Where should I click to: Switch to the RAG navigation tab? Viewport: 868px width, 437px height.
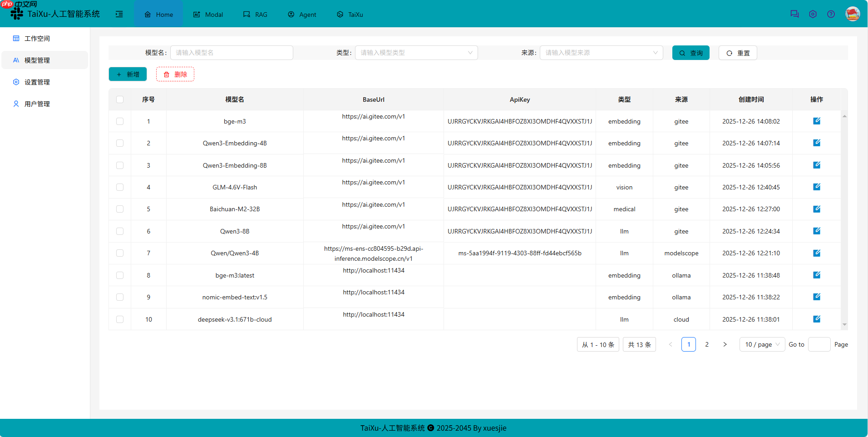click(256, 14)
